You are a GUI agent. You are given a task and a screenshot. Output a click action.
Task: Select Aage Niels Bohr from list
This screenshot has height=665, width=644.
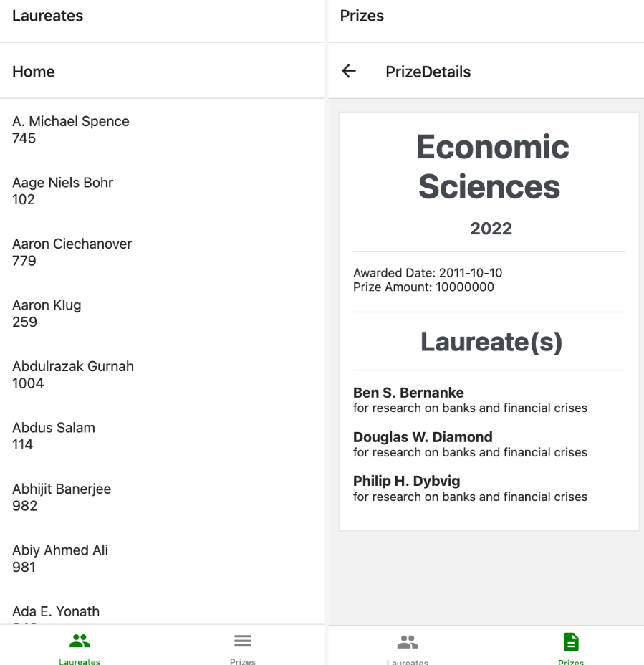click(63, 191)
